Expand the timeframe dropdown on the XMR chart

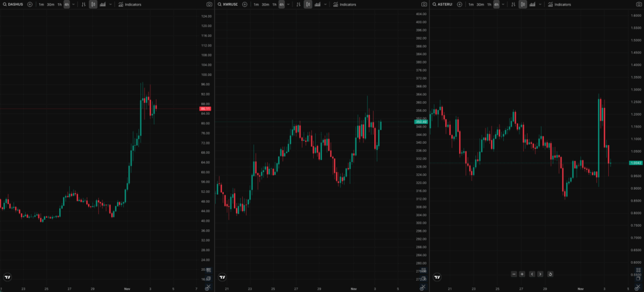coord(288,4)
